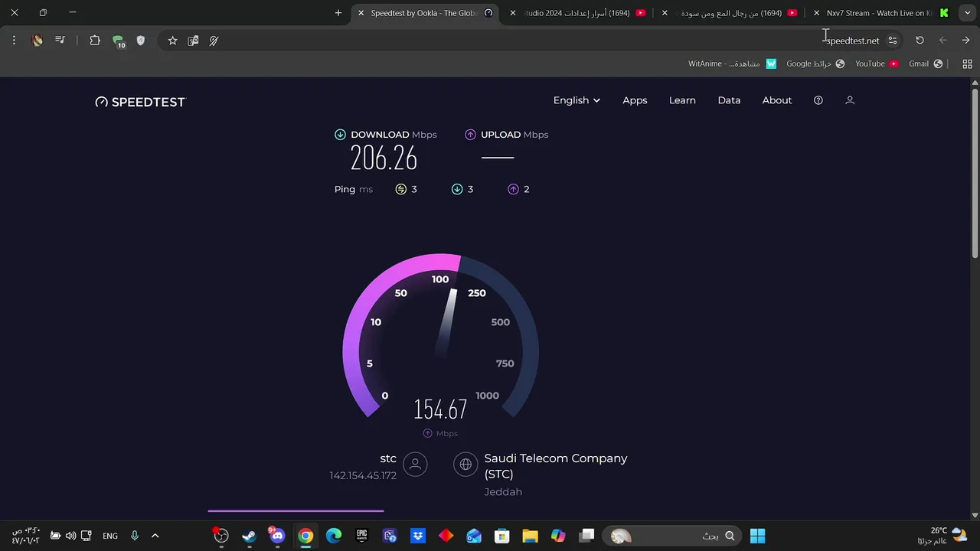The height and width of the screenshot is (551, 980).
Task: Open the Google Maps bookmark
Action: [x=815, y=64]
